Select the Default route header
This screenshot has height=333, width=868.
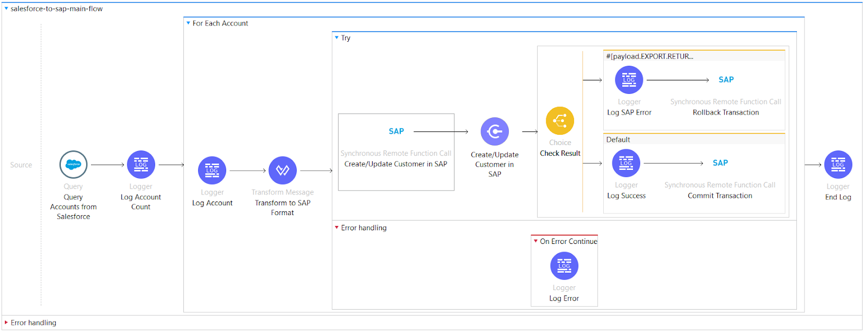tap(694, 140)
